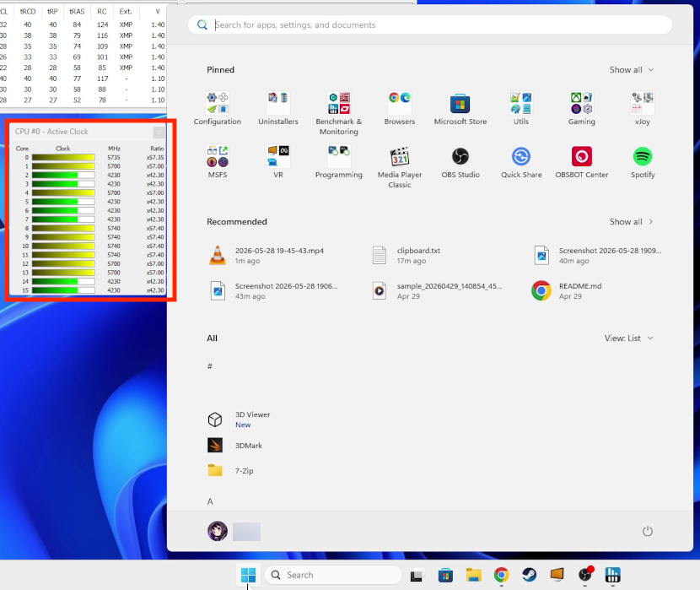Click core 15 clock bar

coord(63,290)
